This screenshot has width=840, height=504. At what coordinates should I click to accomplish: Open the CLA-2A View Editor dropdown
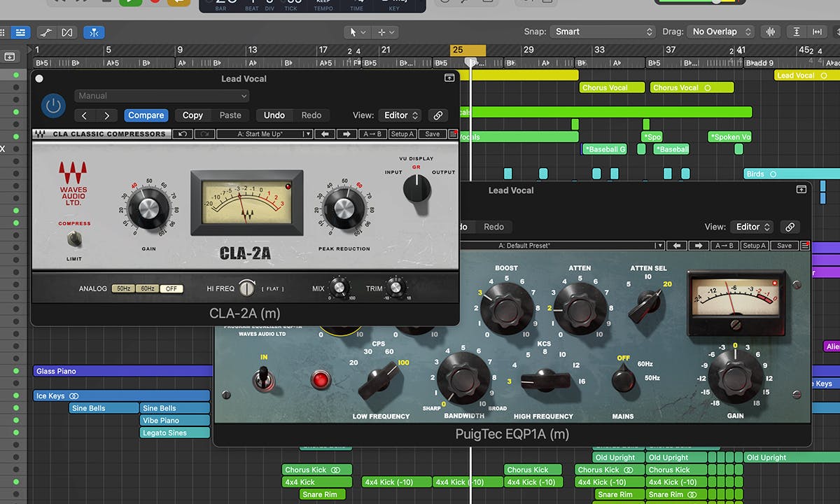coord(400,115)
